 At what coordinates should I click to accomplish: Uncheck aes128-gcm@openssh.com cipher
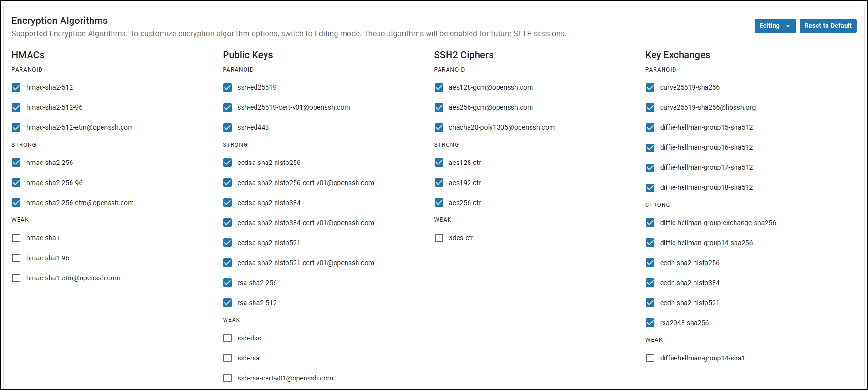439,88
